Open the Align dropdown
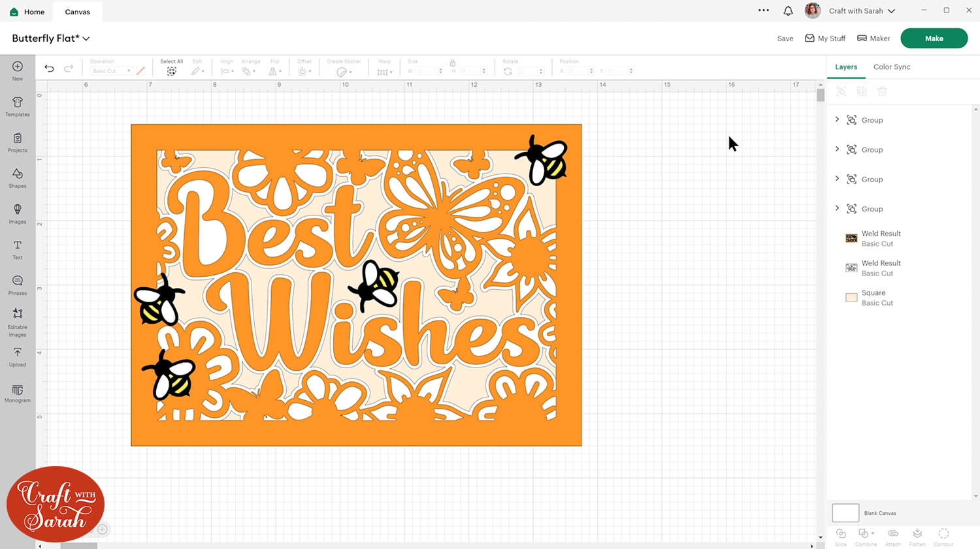Screen dimensions: 980x549 [227, 71]
